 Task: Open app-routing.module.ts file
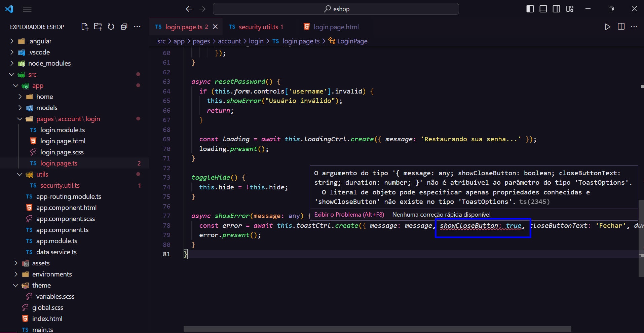point(69,196)
